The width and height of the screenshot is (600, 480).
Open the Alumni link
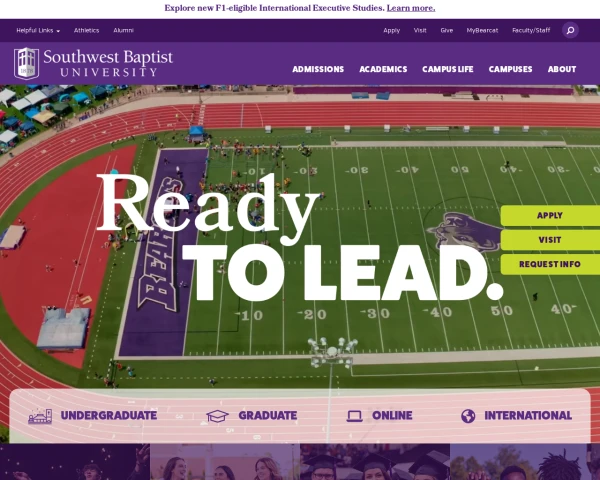(124, 30)
